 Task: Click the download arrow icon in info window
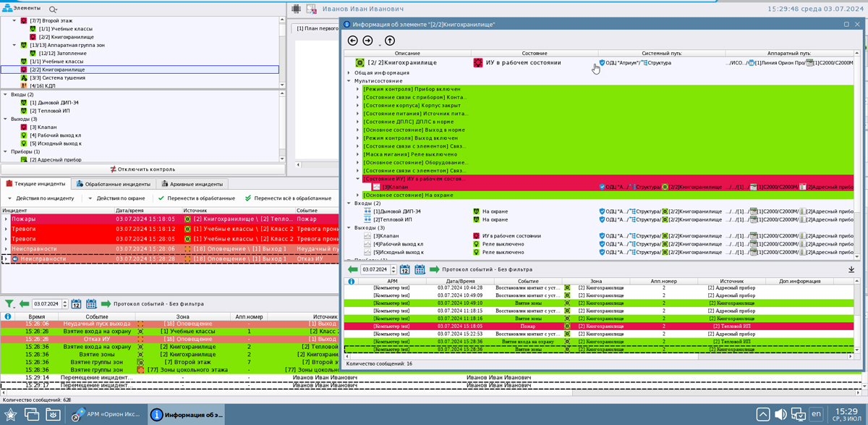coord(851,269)
